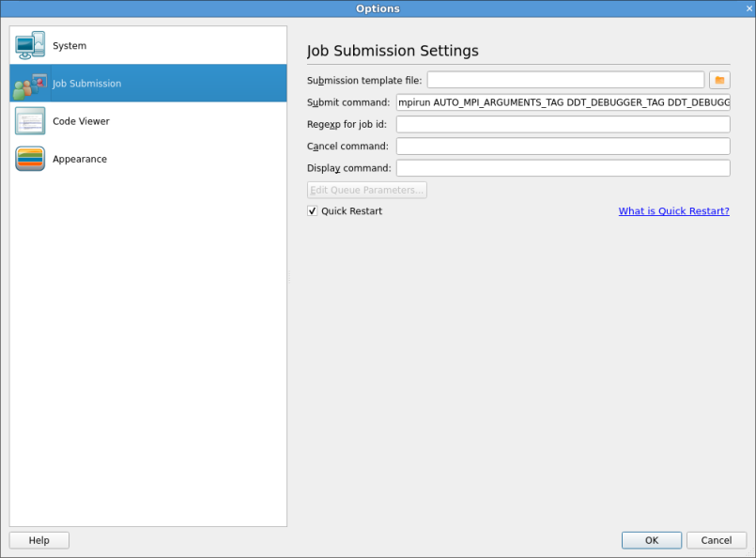This screenshot has height=558, width=756.
Task: Open Help for the options dialog
Action: click(x=39, y=540)
